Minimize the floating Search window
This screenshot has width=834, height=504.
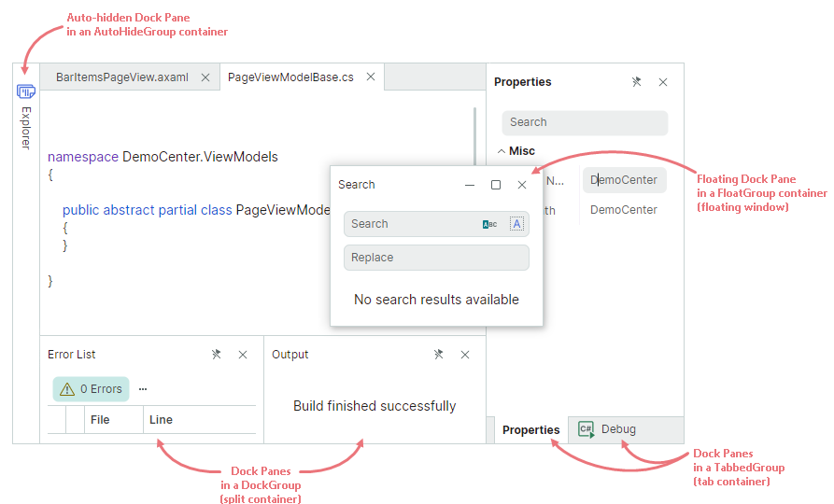point(470,185)
